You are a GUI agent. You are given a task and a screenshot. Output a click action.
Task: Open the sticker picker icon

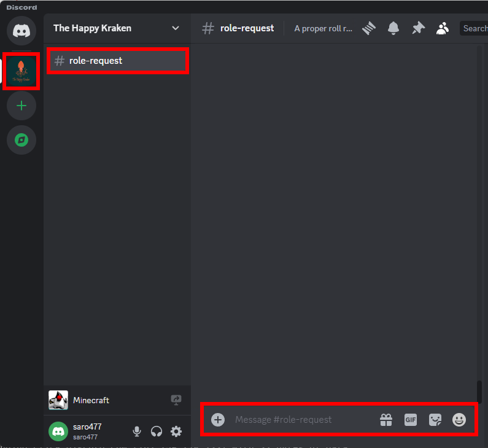coord(435,420)
